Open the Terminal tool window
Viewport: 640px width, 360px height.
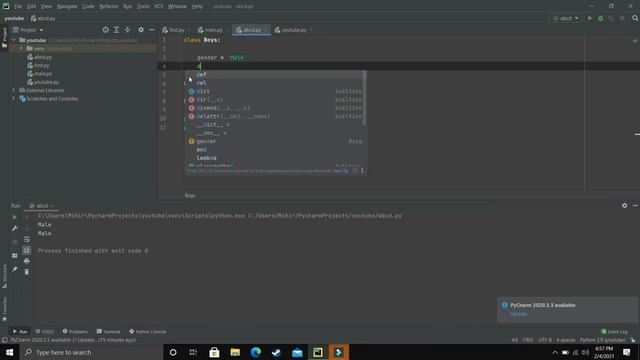[108, 331]
